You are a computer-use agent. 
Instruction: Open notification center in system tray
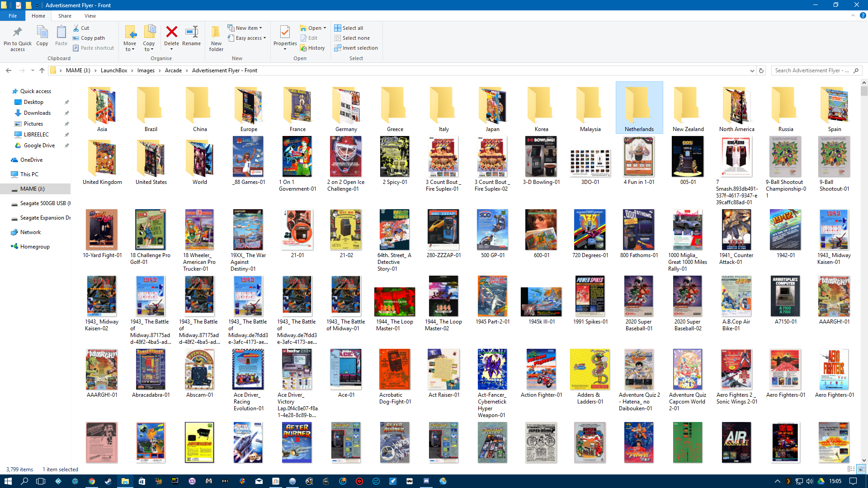point(853,481)
